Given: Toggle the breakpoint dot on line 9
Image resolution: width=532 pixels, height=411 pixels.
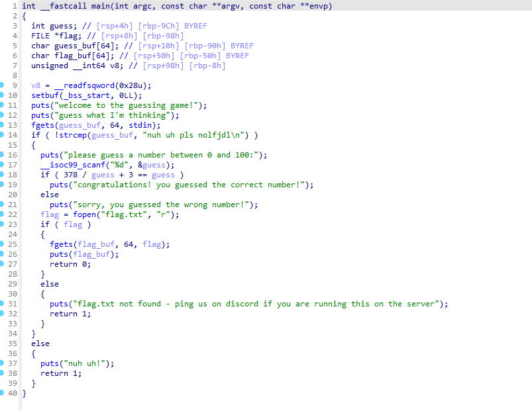Looking at the screenshot, I should point(2,85).
